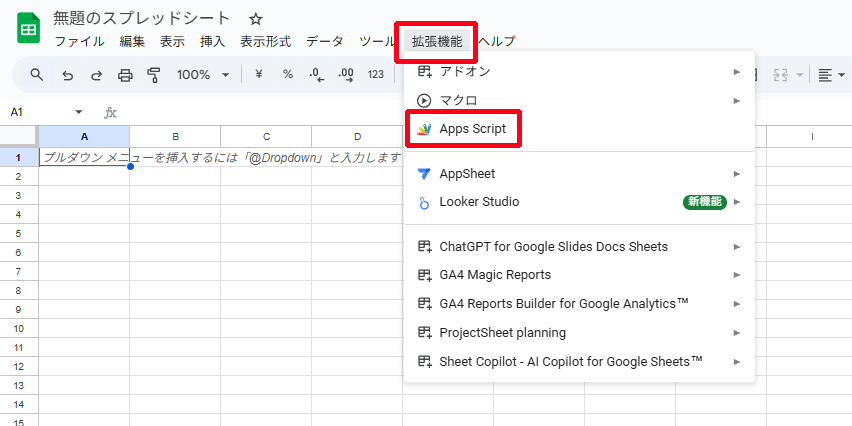Select column A header
The height and width of the screenshot is (426, 852).
coord(84,136)
